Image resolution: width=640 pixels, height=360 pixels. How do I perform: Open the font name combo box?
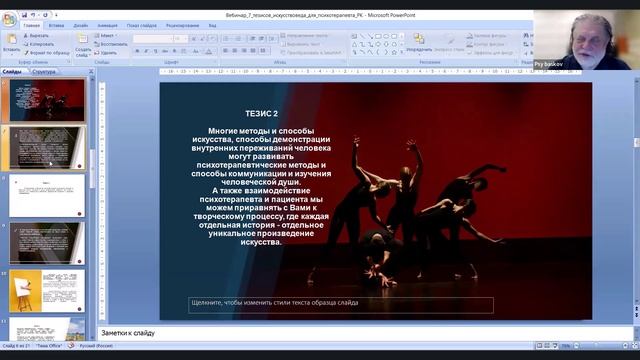click(x=153, y=39)
